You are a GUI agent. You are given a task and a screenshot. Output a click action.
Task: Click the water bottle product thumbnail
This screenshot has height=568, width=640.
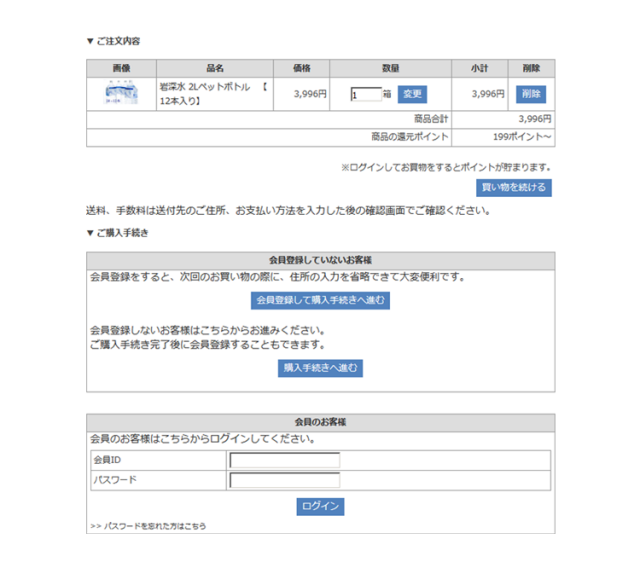121,93
